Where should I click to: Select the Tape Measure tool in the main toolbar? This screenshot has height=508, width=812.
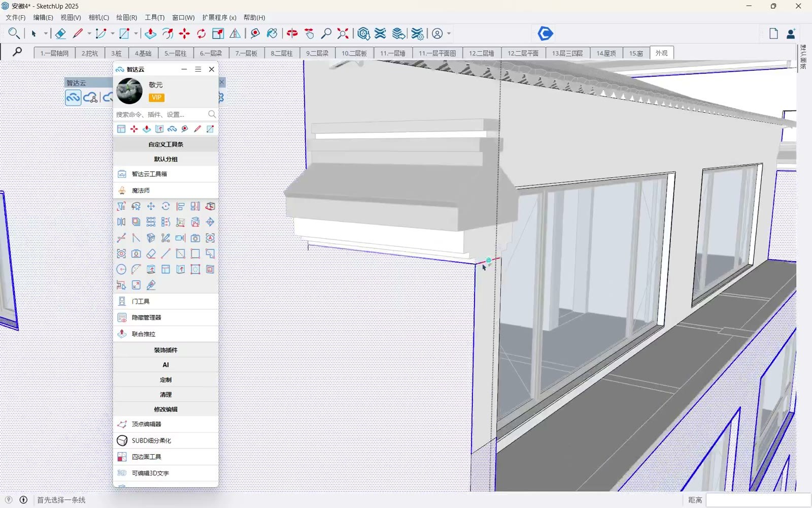click(255, 34)
